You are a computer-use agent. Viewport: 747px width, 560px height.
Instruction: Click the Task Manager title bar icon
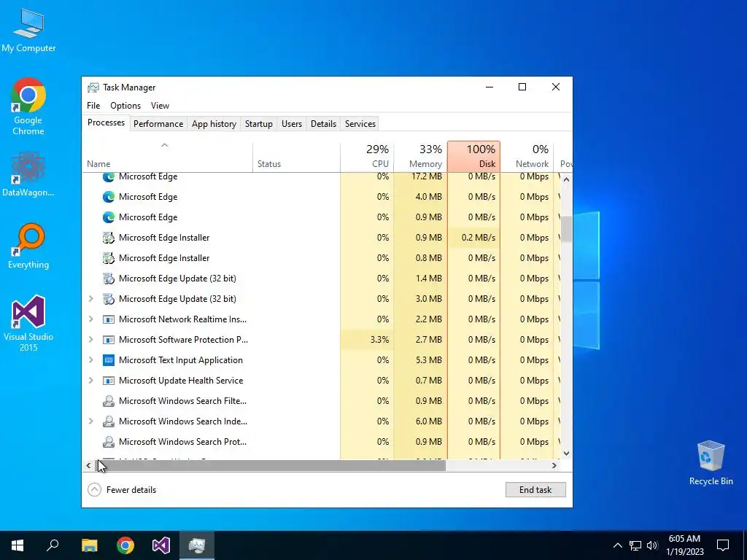pyautogui.click(x=93, y=87)
